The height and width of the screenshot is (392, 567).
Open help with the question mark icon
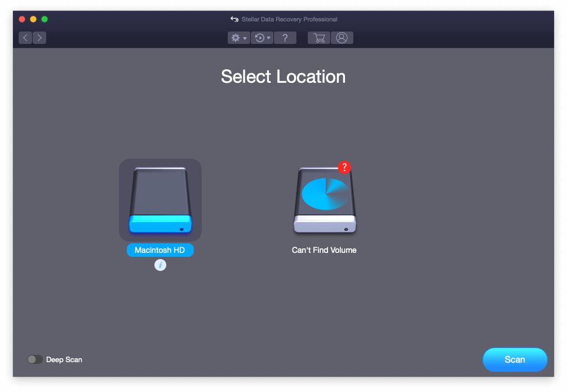coord(285,38)
